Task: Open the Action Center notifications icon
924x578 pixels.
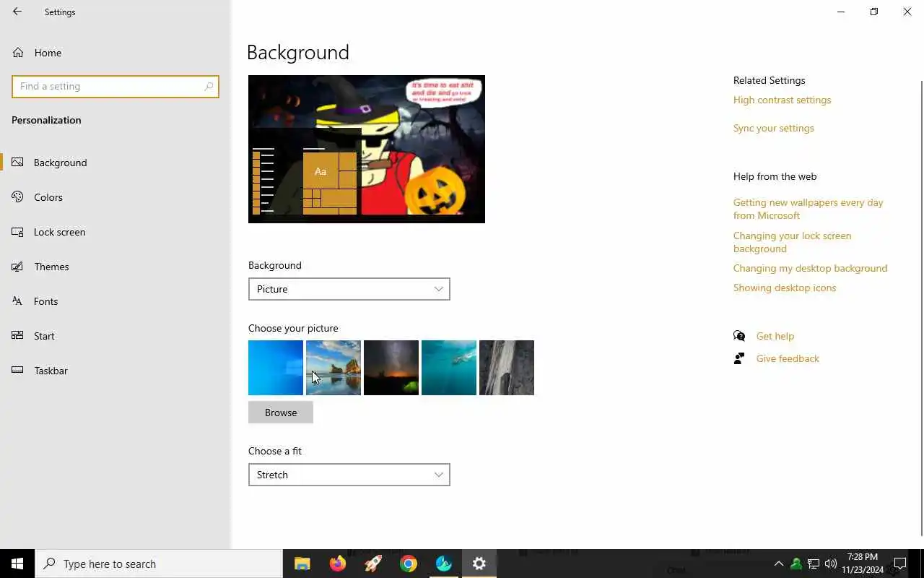Action: (900, 564)
